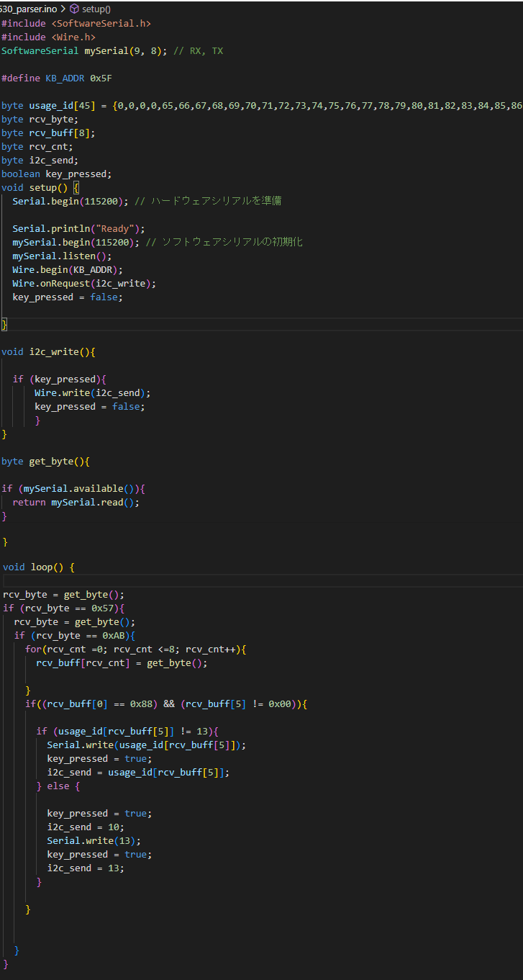Click the breadcrumb chevron separator
The height and width of the screenshot is (980, 523).
[x=63, y=9]
